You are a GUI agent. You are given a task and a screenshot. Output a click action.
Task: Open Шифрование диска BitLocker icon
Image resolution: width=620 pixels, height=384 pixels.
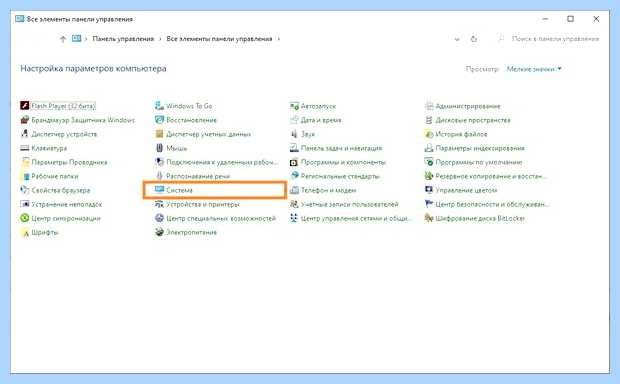(429, 218)
